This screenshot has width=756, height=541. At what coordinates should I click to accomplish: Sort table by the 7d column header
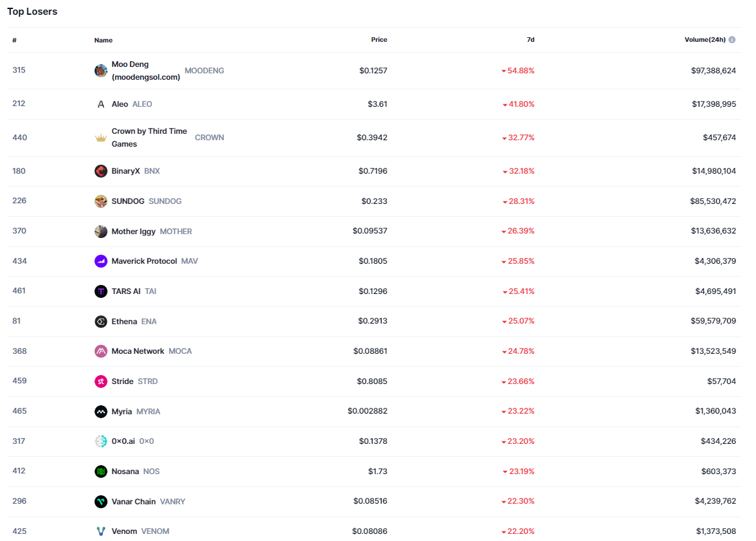coord(530,40)
